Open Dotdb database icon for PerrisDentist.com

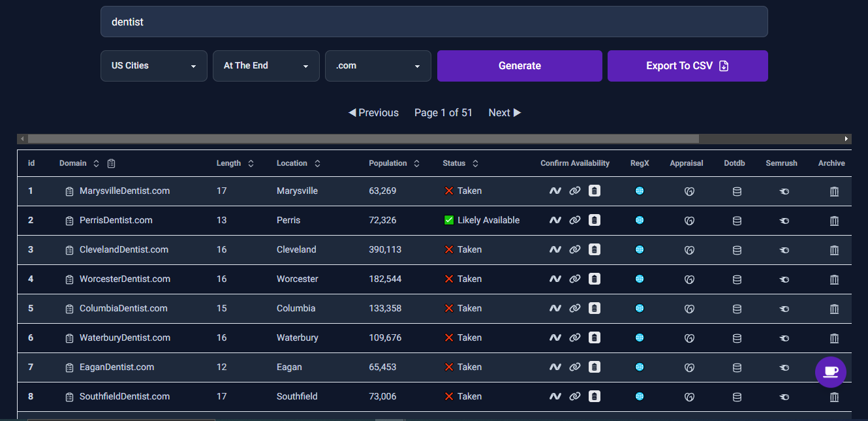click(737, 221)
